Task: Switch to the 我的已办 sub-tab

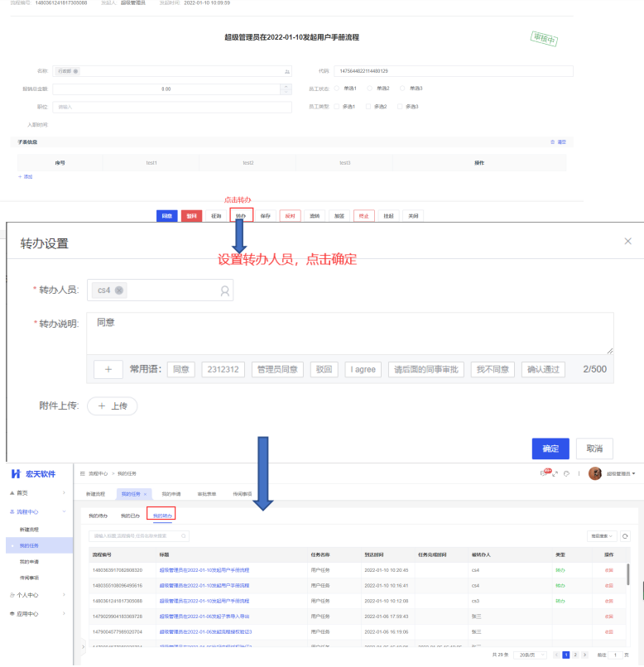Action: (x=130, y=516)
